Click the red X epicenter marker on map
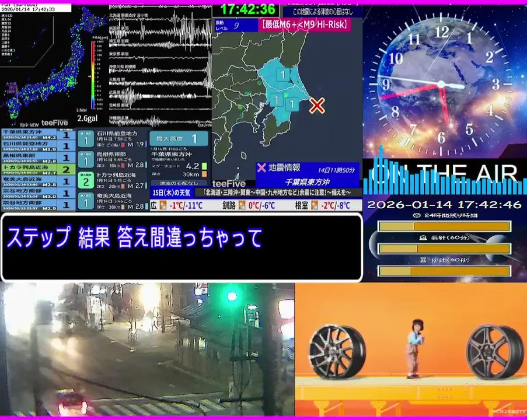Screen dimensions: 527x420 coord(316,106)
